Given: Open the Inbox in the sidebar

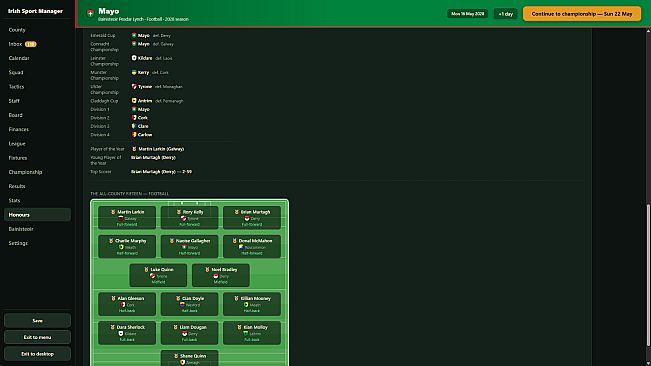Looking at the screenshot, I should tap(37, 44).
